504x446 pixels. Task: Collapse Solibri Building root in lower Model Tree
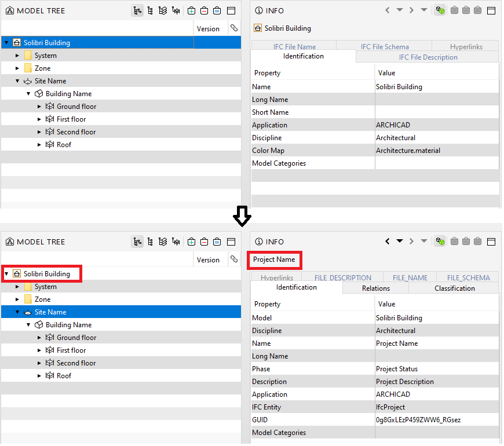click(x=6, y=274)
